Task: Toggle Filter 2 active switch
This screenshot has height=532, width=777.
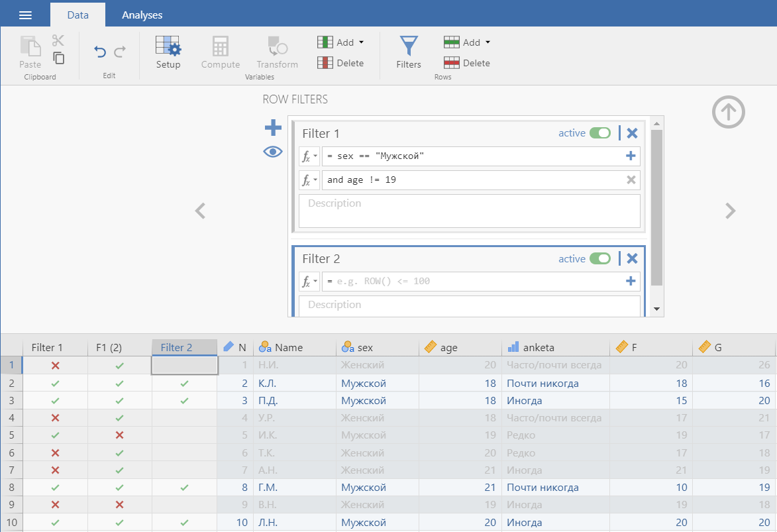Action: (x=600, y=259)
